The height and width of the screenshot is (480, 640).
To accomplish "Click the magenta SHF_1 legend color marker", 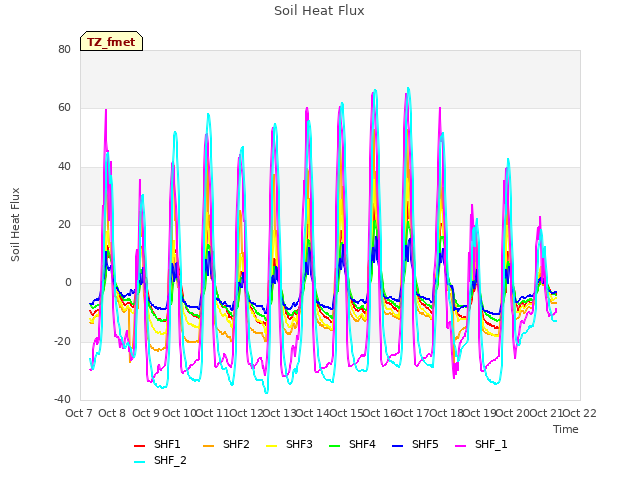I will coord(460,446).
